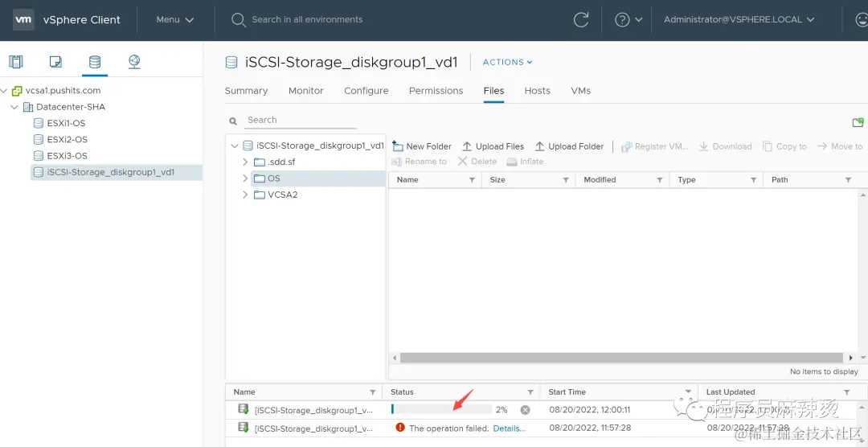Open the Networking inventory view icon

point(134,61)
